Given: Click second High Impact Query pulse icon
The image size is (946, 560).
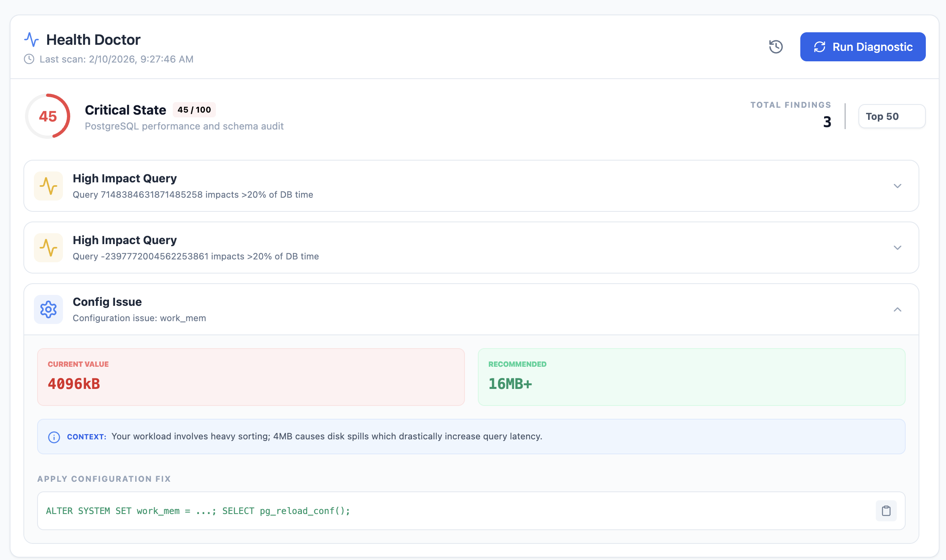Looking at the screenshot, I should (48, 248).
